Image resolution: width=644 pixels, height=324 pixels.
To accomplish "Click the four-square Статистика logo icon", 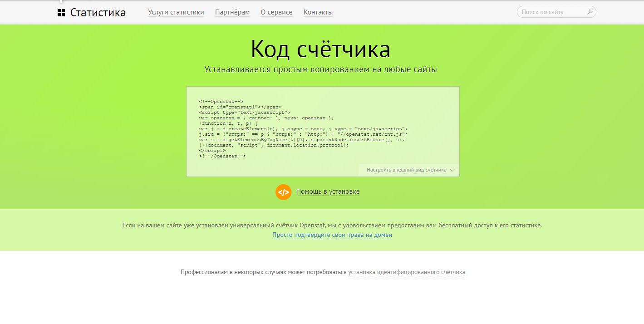I will [62, 12].
